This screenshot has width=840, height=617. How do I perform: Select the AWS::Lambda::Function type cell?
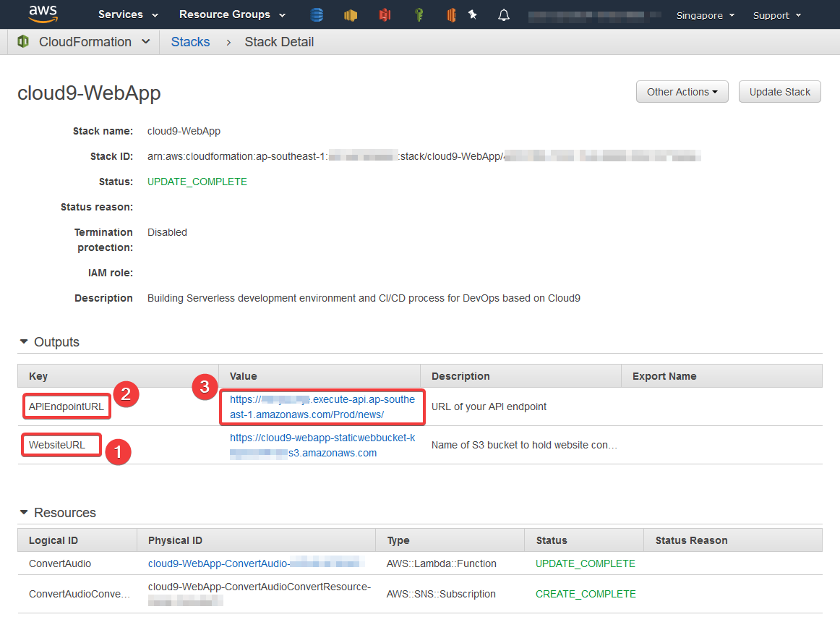click(x=442, y=563)
